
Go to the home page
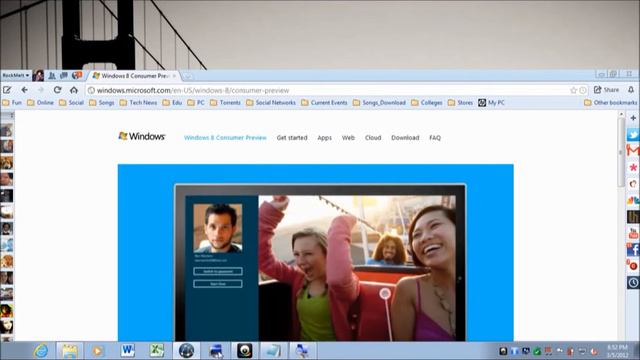[74, 90]
